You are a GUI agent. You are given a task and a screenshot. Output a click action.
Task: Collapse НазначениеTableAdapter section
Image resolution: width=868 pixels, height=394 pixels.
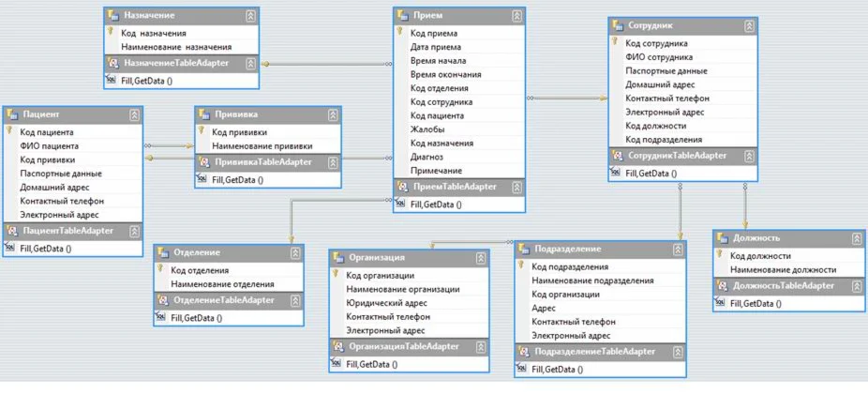(x=251, y=64)
